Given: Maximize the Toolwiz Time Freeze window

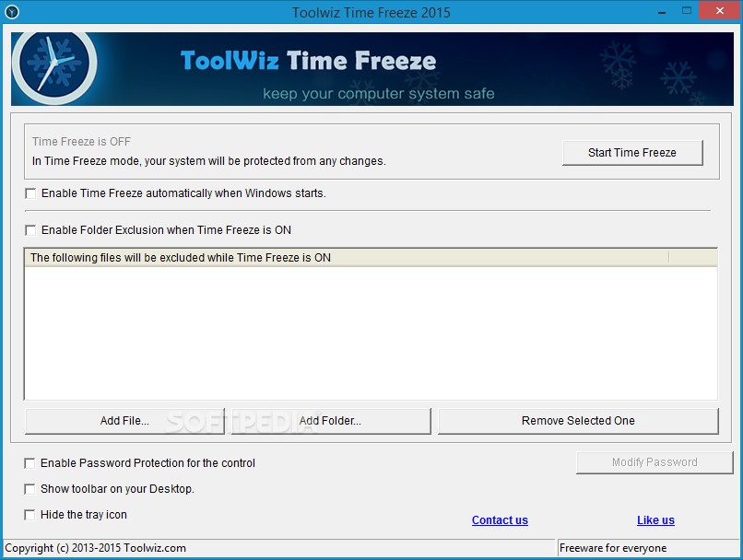Looking at the screenshot, I should (687, 10).
